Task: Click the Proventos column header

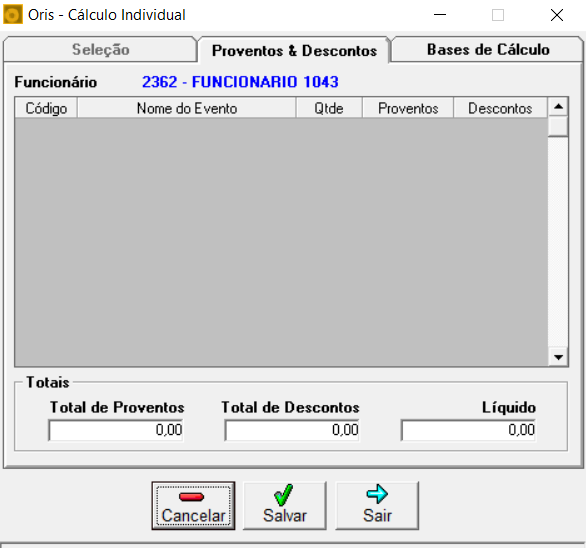Action: coord(408,108)
